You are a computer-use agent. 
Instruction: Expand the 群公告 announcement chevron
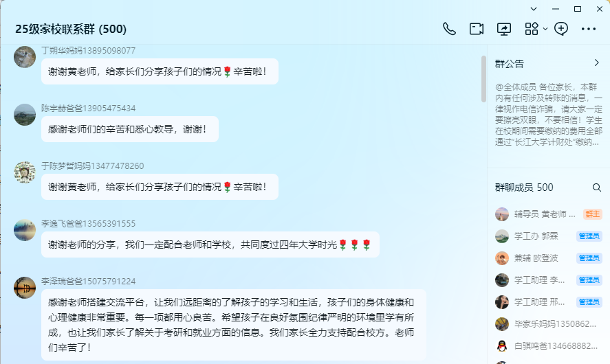pos(597,62)
